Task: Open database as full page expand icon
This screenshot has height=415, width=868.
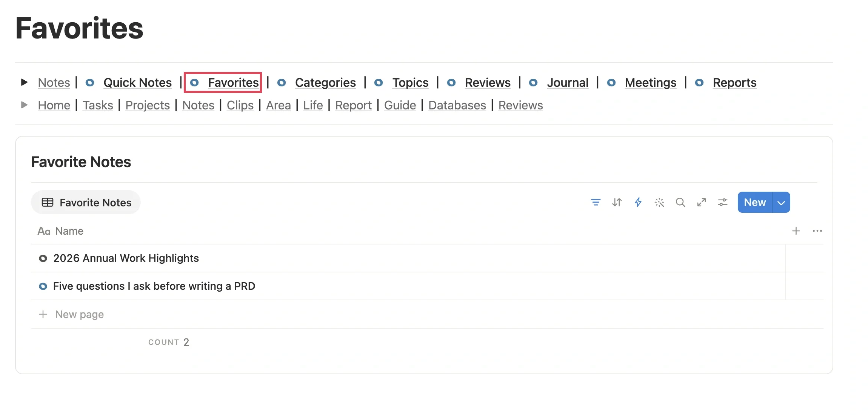Action: pos(701,203)
